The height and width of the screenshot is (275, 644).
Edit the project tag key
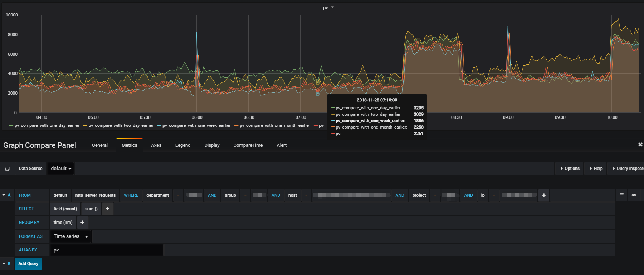click(419, 195)
